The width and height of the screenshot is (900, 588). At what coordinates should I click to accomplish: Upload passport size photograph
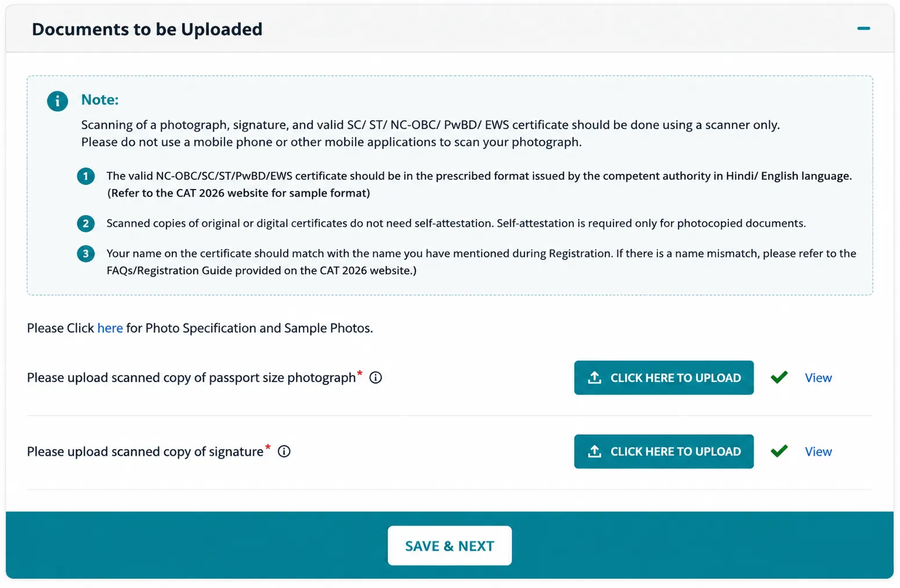(x=663, y=378)
